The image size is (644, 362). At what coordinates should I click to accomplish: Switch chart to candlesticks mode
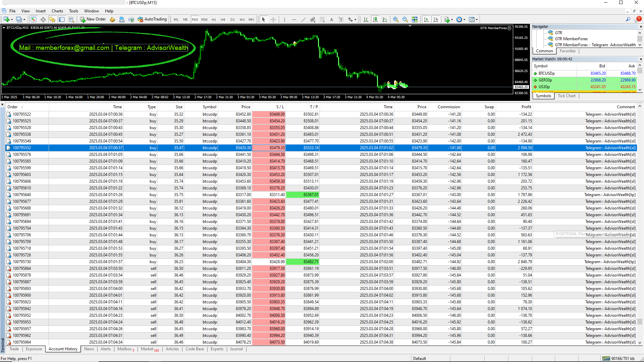[x=375, y=19]
